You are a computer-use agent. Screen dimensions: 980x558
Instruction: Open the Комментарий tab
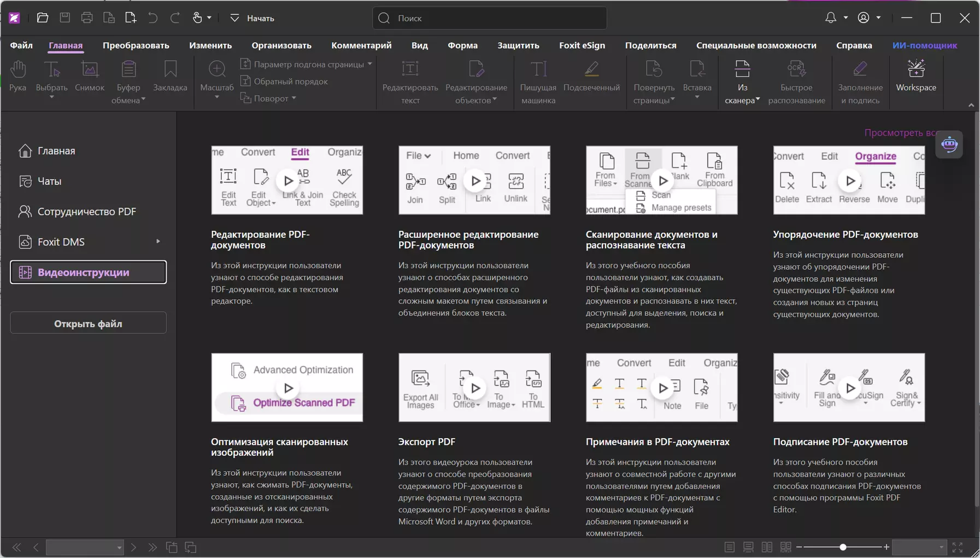click(361, 45)
